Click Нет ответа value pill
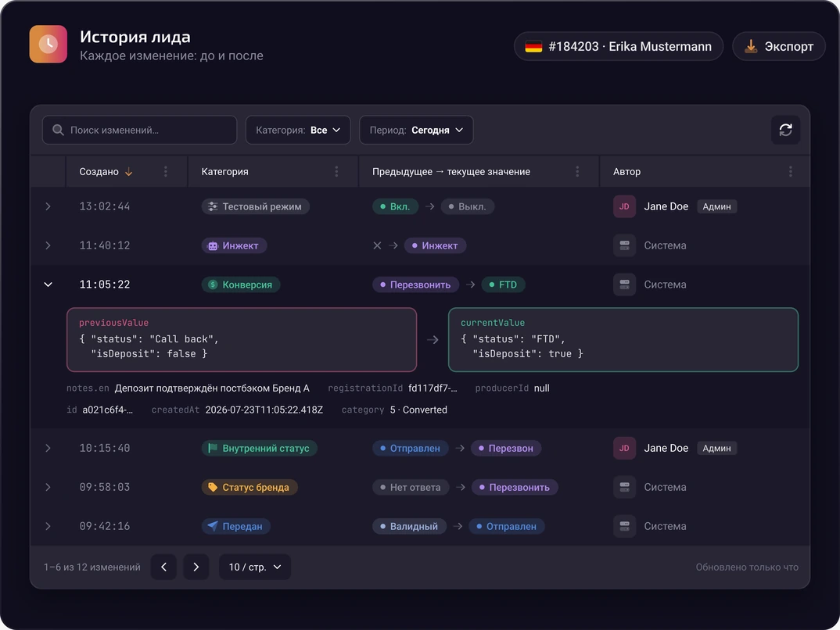The width and height of the screenshot is (840, 630). (411, 487)
